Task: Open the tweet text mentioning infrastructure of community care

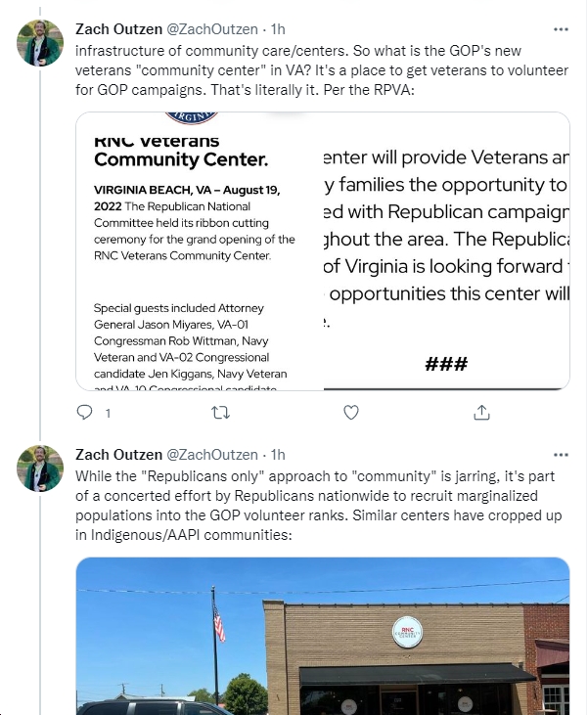Action: click(322, 70)
